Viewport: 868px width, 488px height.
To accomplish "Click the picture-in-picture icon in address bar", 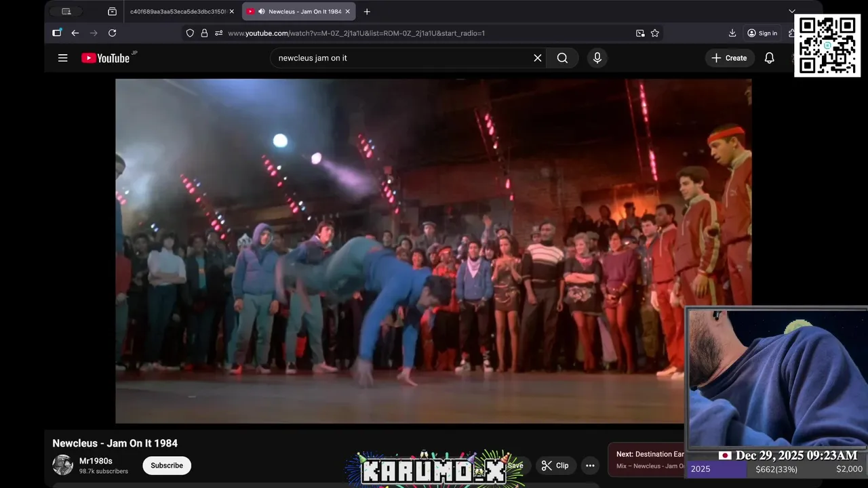I will coord(640,33).
